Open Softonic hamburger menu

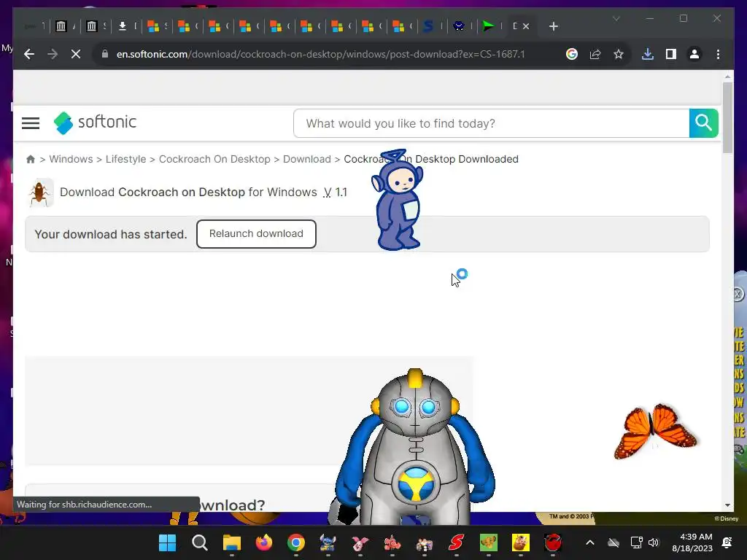[31, 123]
